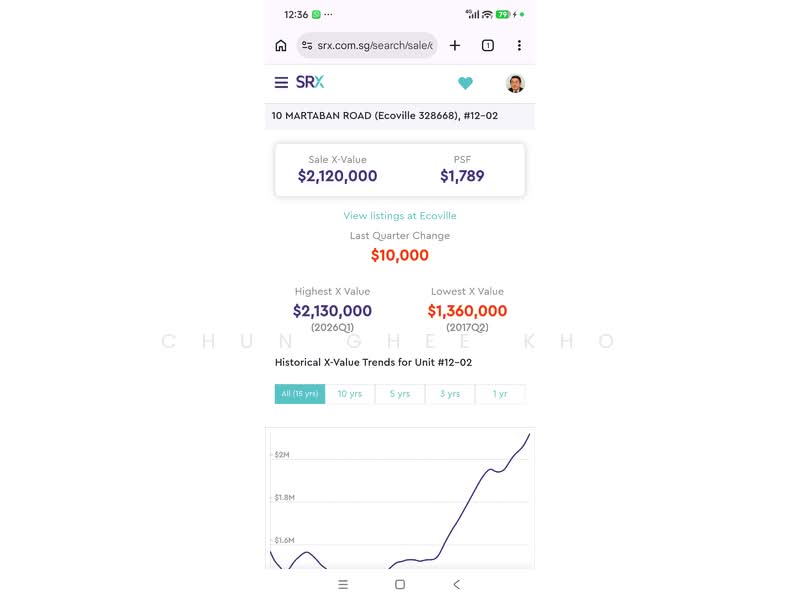This screenshot has width=800, height=600.
Task: Open Android recent apps menu
Action: pyautogui.click(x=343, y=584)
